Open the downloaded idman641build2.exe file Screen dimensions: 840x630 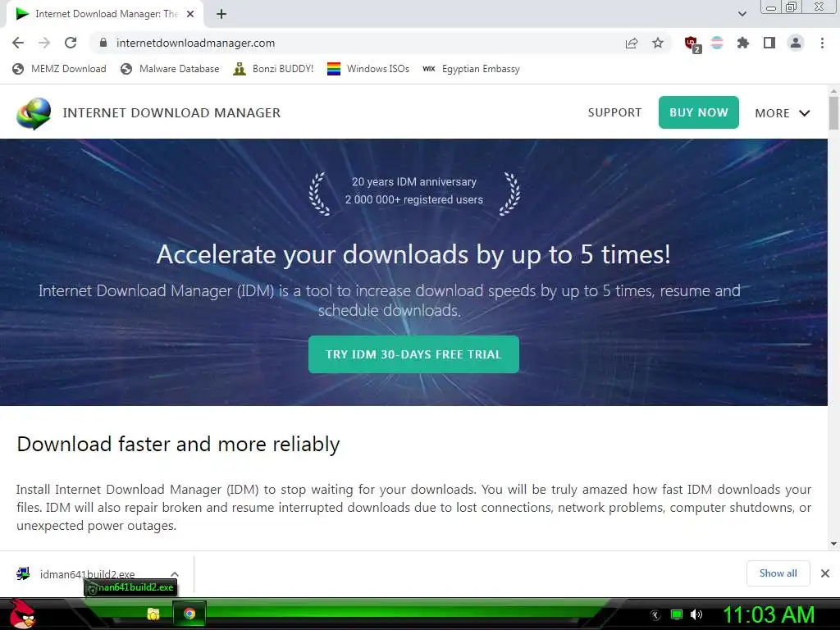(85, 574)
